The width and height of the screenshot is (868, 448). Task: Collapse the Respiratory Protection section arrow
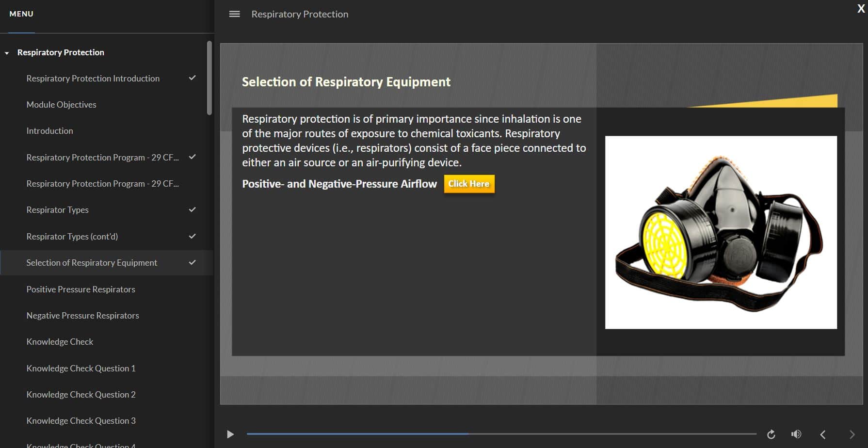(7, 53)
